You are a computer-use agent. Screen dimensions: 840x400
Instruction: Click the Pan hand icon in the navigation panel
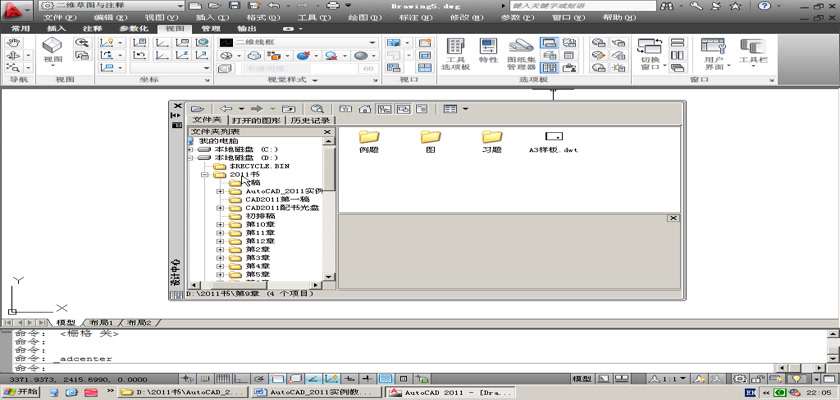pyautogui.click(x=13, y=42)
